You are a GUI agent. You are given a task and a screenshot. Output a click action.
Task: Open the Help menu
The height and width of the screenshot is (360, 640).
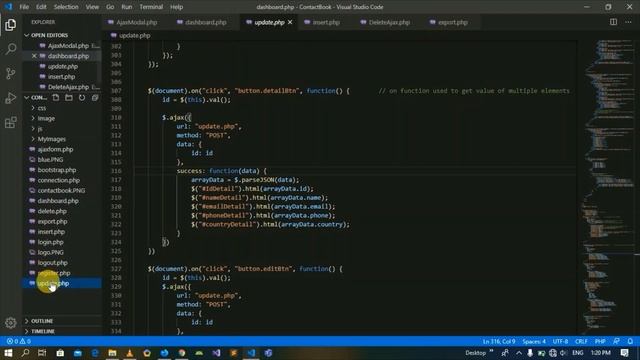[x=176, y=7]
